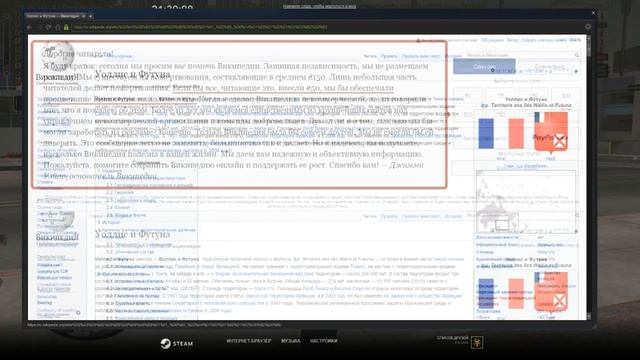The image size is (640, 360).
Task: Open СПИСОК ДРУЗЕЙ friends list
Action: [452, 338]
